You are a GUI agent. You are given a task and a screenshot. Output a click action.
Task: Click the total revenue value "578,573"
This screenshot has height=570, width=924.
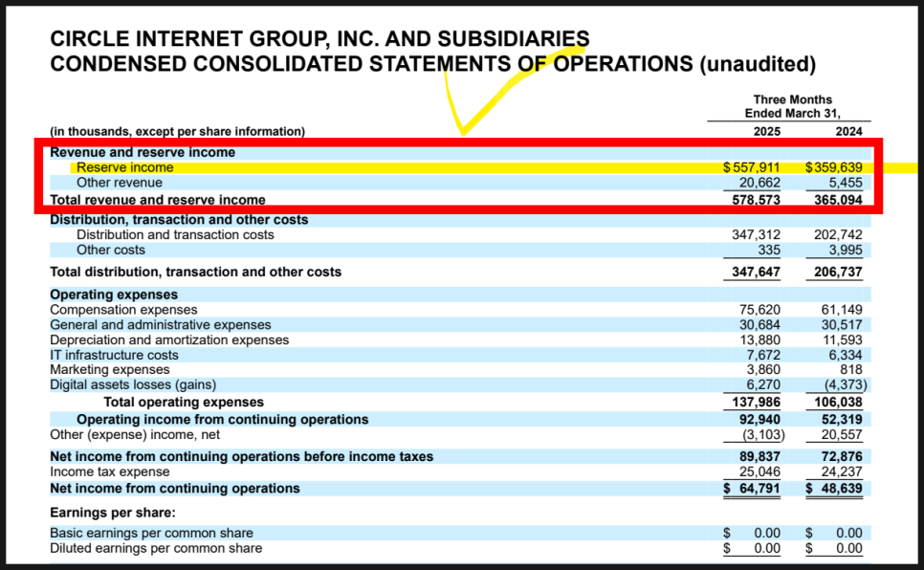(x=756, y=200)
